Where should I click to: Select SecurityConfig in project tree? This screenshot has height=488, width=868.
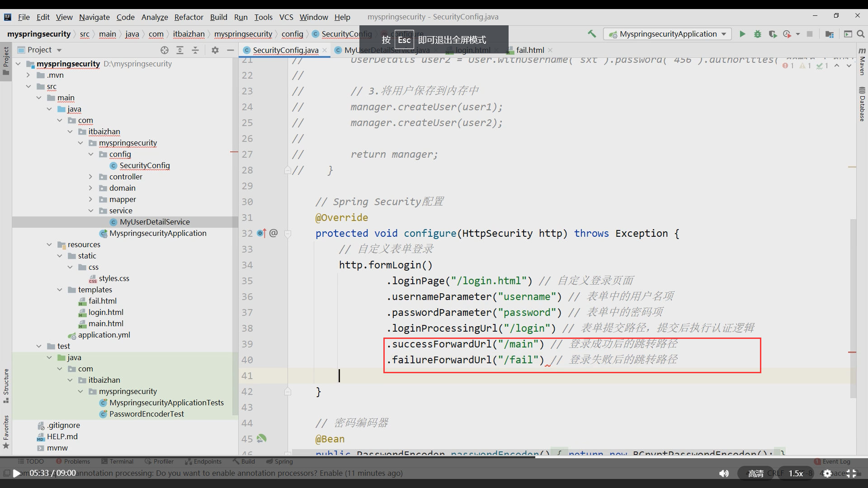point(145,165)
